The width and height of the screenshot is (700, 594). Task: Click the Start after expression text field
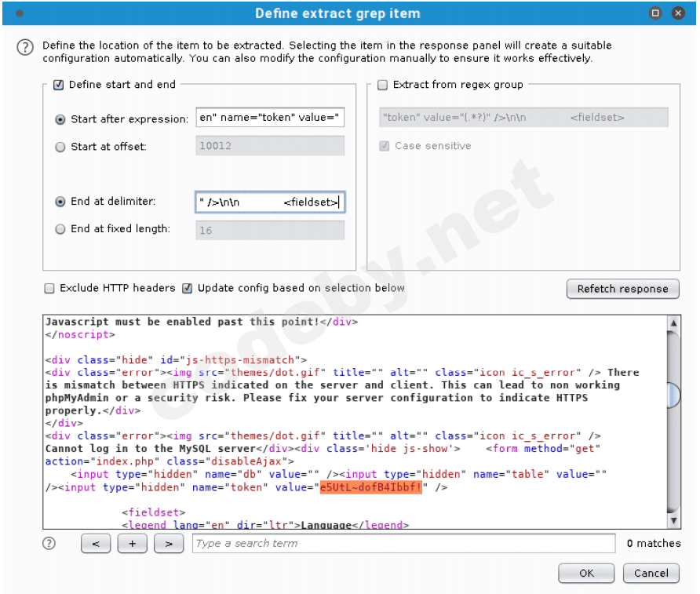pos(270,118)
